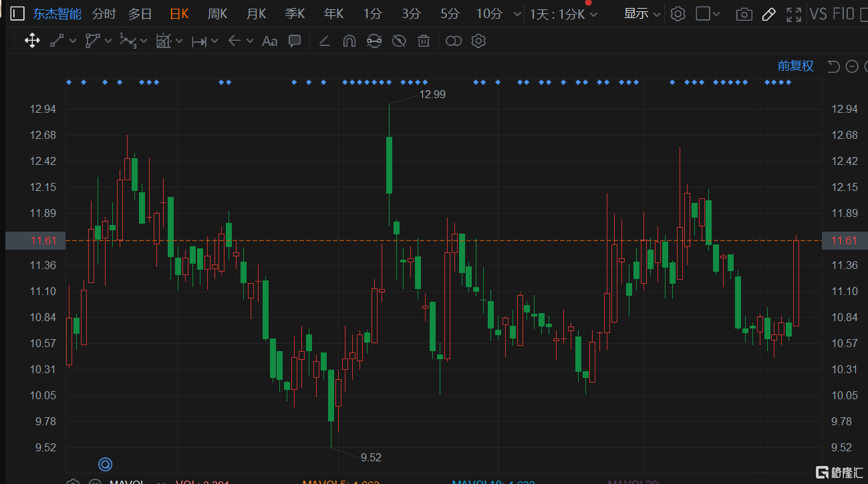Screen dimensions: 868x484
Task: Toggle the magnet snap tool
Action: [x=349, y=41]
